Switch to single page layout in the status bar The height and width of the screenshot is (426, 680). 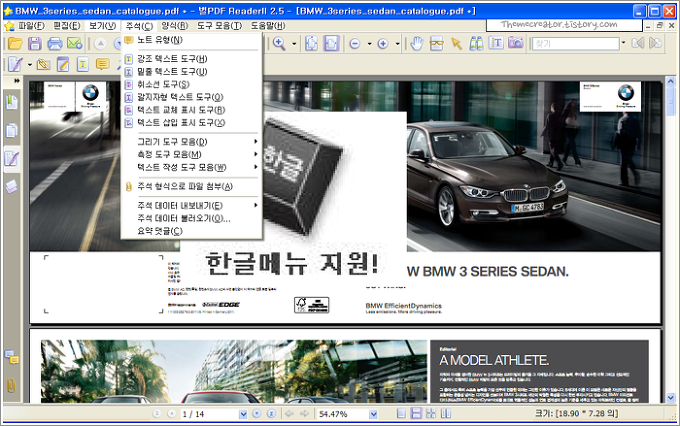click(x=402, y=414)
